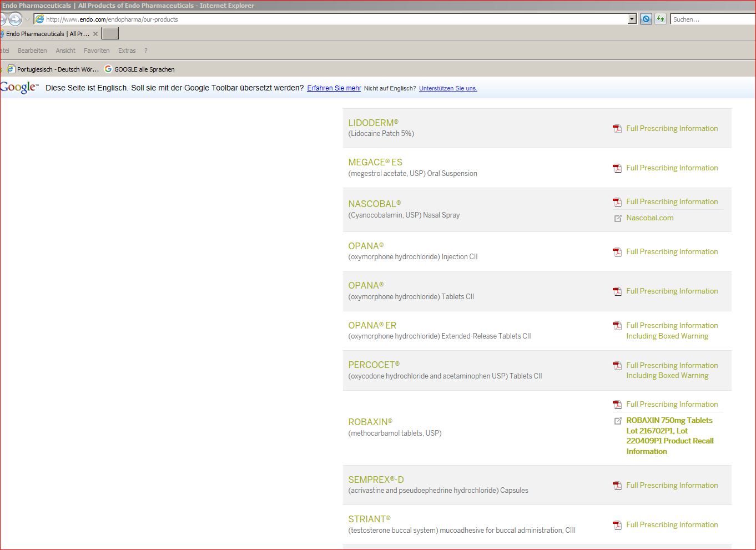Click the PDF icon in the MEGACE ES row
Viewport: 756px width, 550px height.
coord(617,168)
